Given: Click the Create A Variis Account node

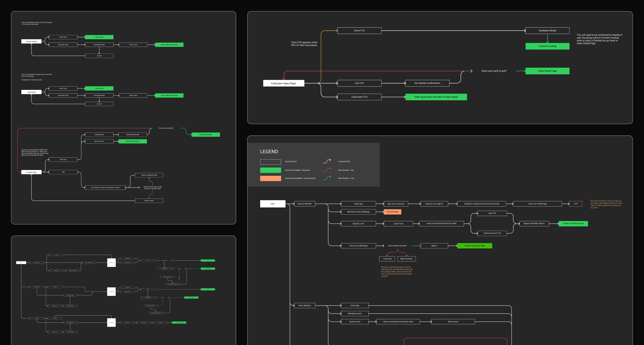Looking at the screenshot, I should point(573,224).
